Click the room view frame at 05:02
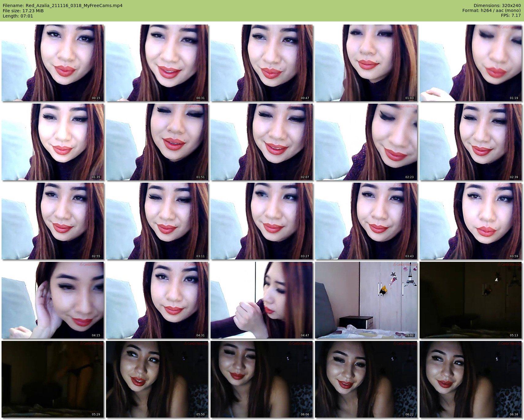 366,300
